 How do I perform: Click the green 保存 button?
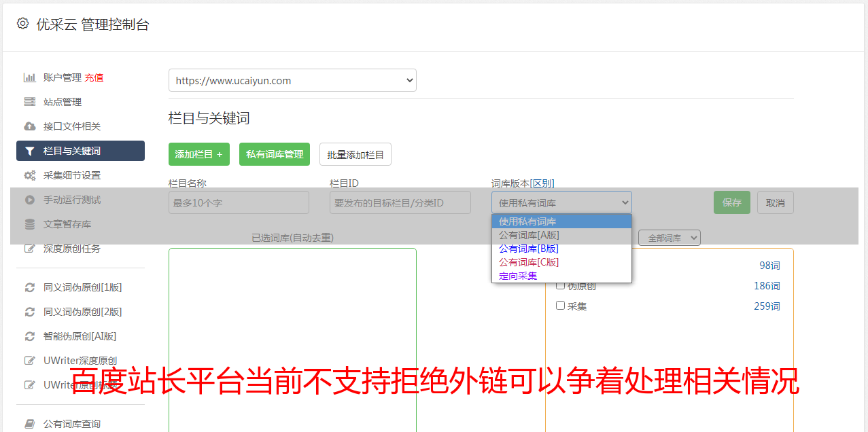(x=732, y=202)
